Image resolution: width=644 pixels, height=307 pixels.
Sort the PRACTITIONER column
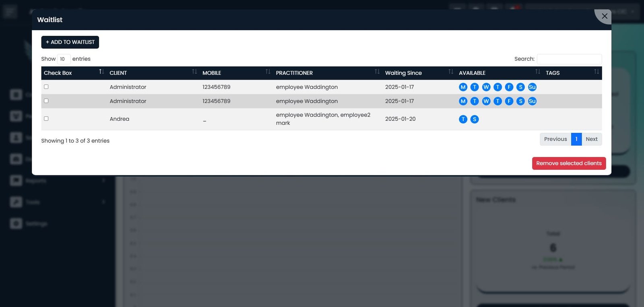pyautogui.click(x=377, y=72)
